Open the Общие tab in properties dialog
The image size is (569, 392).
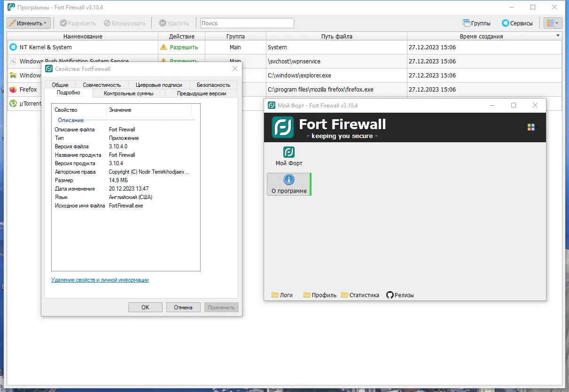click(59, 85)
